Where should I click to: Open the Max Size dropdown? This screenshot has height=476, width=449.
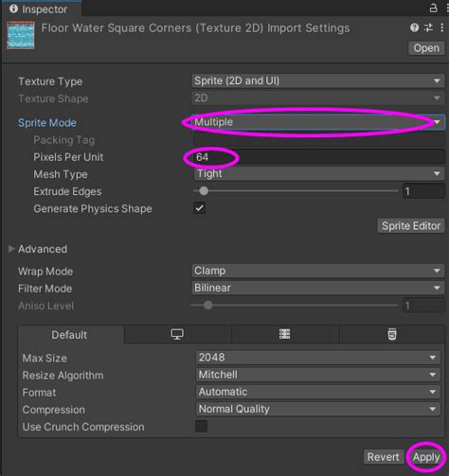click(318, 358)
